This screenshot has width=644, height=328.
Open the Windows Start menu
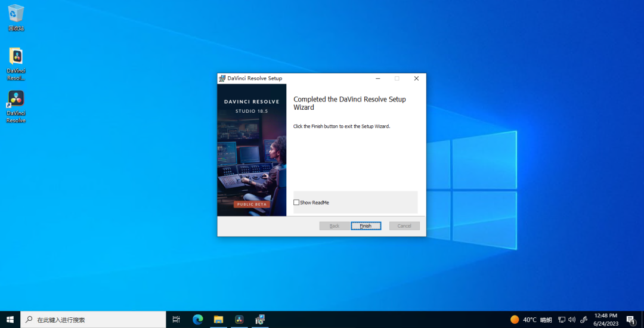[10, 320]
